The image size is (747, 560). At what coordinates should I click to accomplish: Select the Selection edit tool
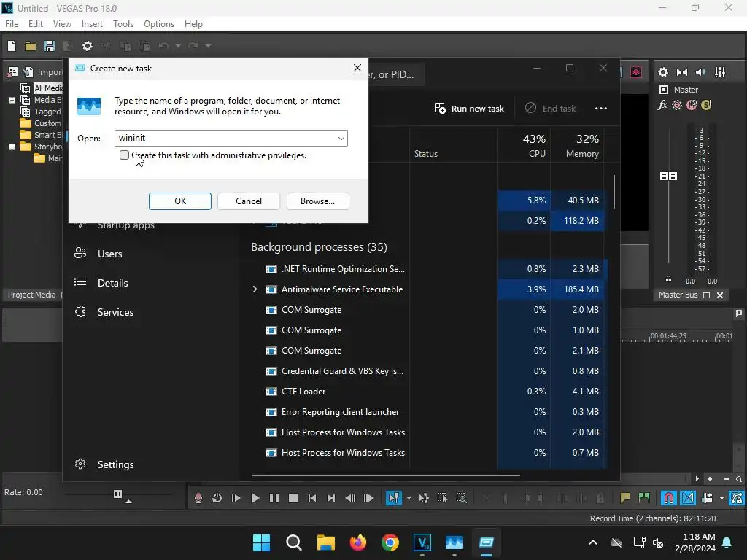(443, 498)
